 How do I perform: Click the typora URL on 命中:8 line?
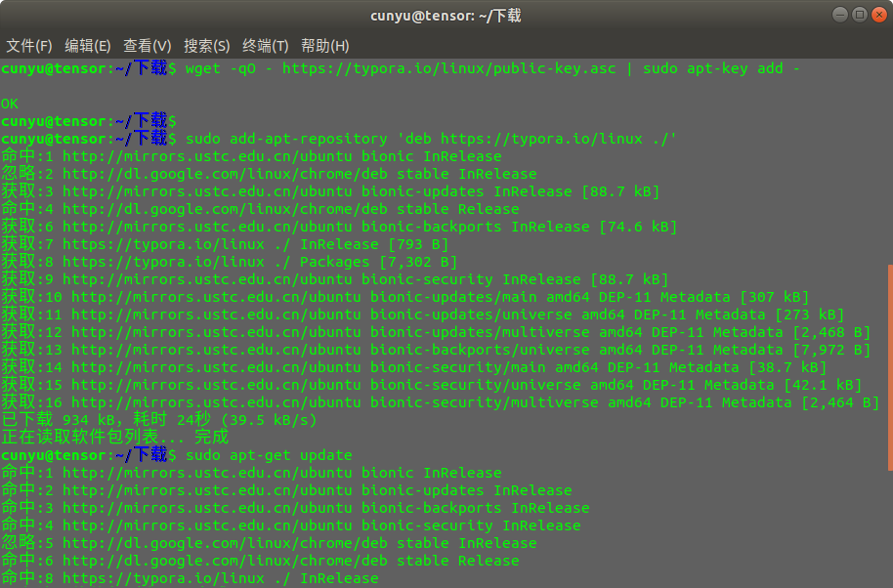coord(163,578)
